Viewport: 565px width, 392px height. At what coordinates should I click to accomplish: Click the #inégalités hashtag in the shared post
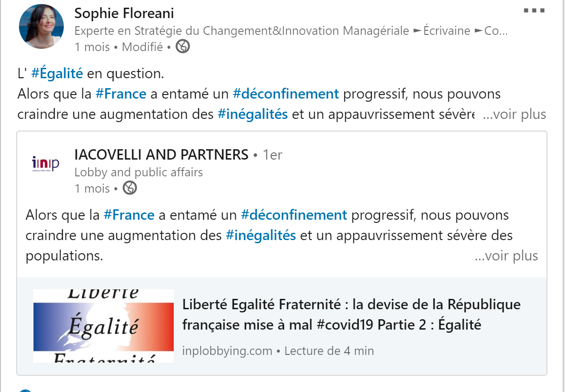[x=261, y=235]
